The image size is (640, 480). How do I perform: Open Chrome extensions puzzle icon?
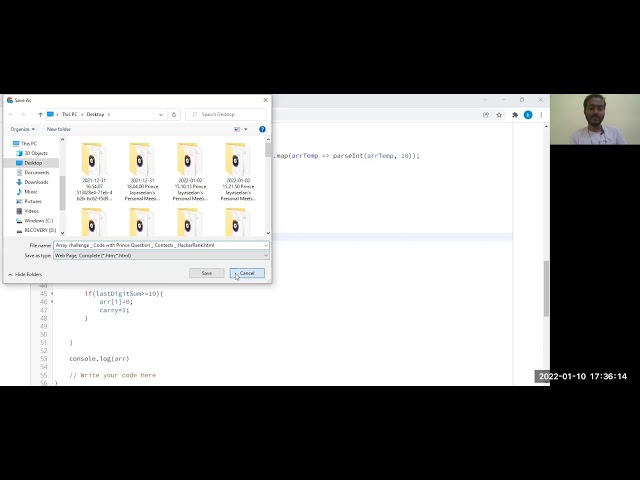[x=515, y=115]
